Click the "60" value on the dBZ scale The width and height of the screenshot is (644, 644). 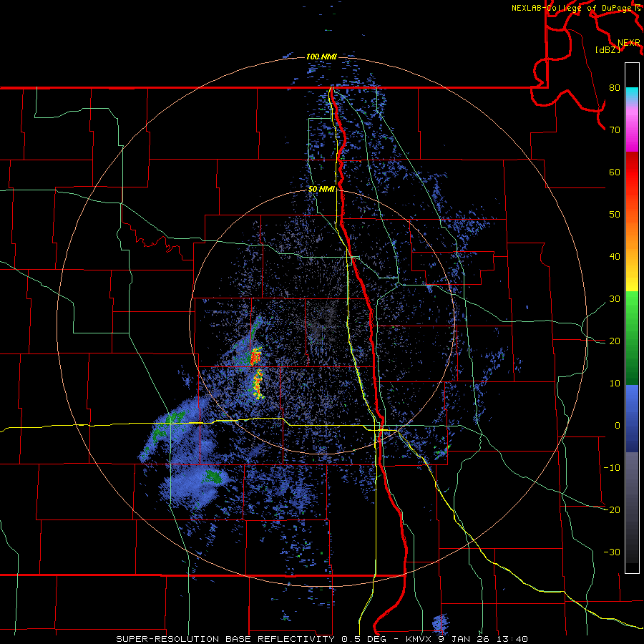point(615,172)
